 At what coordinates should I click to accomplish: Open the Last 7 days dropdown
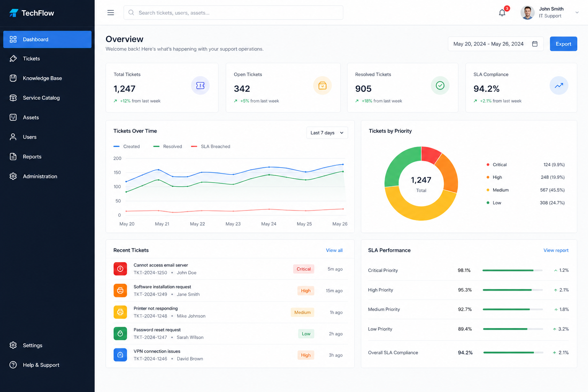pos(327,133)
